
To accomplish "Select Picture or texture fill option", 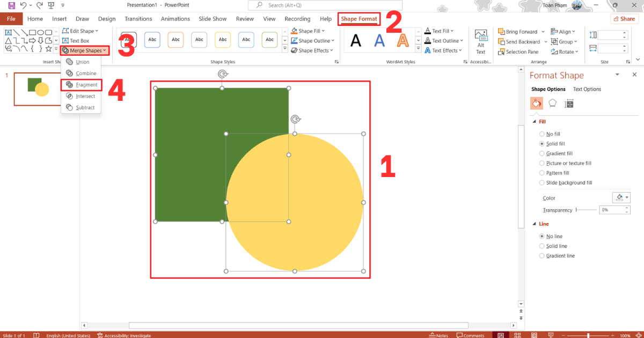I will [565, 163].
